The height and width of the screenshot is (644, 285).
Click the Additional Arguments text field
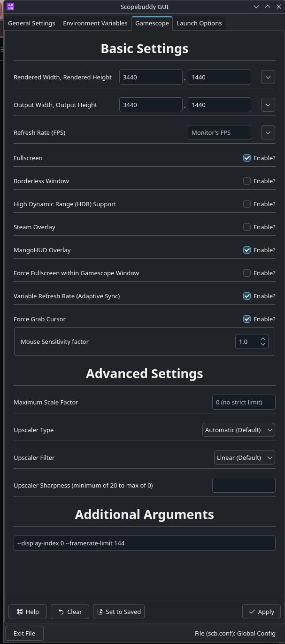tap(145, 543)
